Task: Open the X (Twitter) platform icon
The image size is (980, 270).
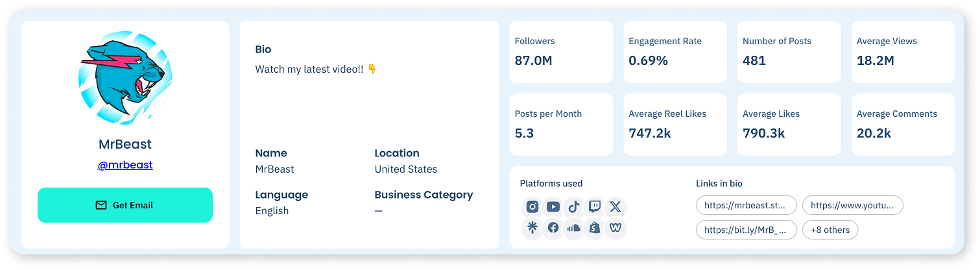Action: pyautogui.click(x=615, y=207)
